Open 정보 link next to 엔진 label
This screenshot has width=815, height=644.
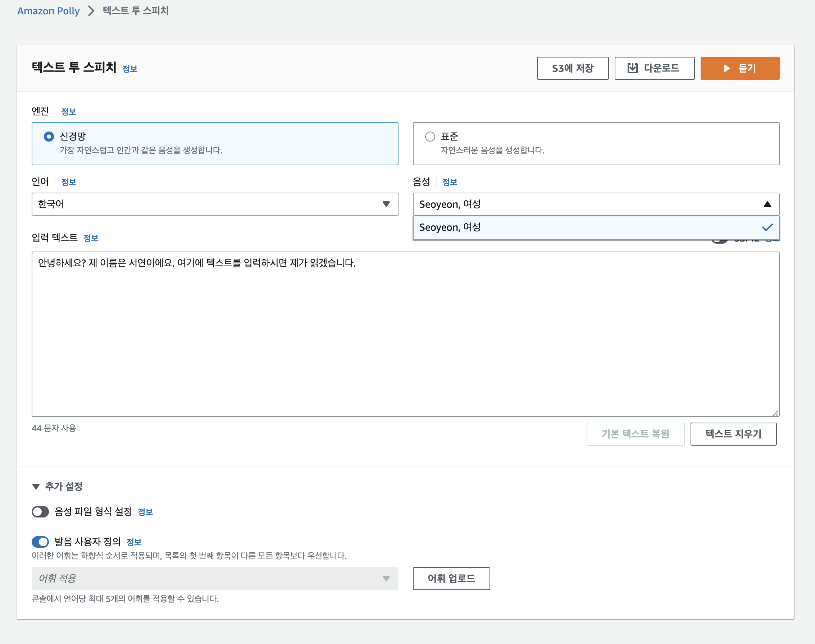tap(69, 112)
